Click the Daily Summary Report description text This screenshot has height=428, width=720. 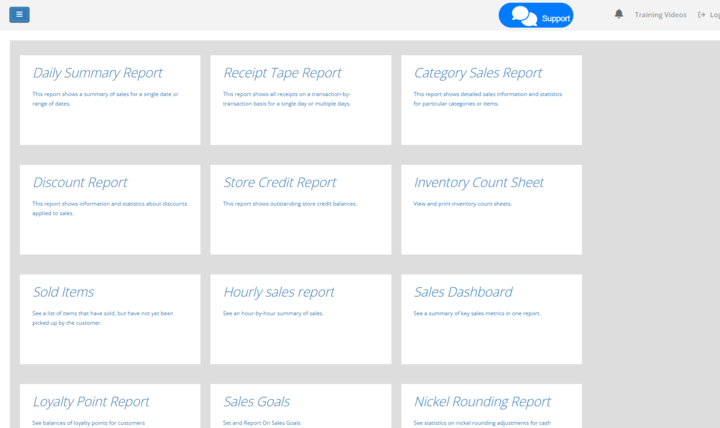pos(105,98)
